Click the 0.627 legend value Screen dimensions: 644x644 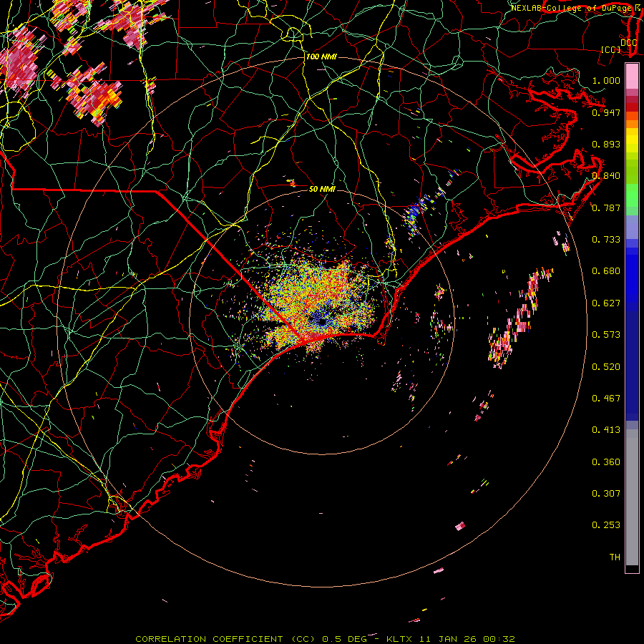point(606,303)
